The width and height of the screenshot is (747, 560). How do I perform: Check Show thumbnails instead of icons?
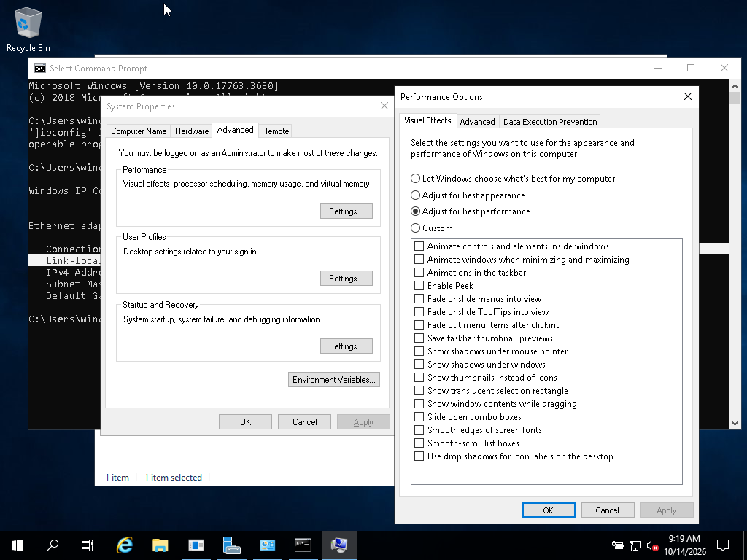coord(419,378)
